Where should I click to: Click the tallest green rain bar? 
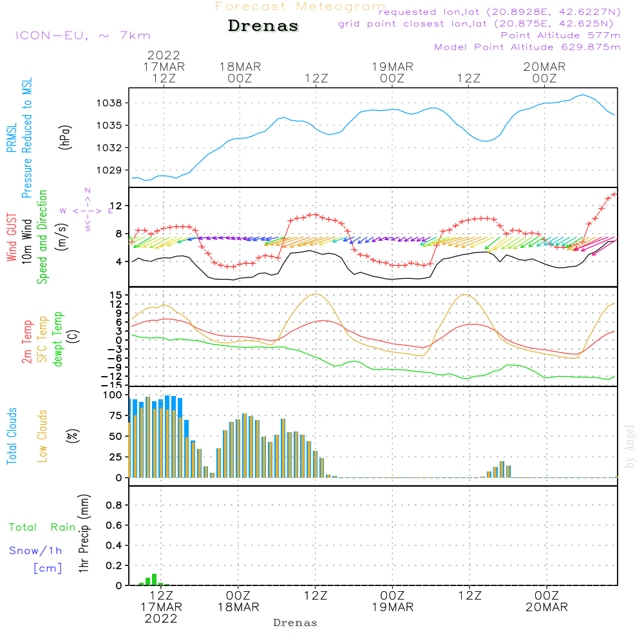[155, 580]
